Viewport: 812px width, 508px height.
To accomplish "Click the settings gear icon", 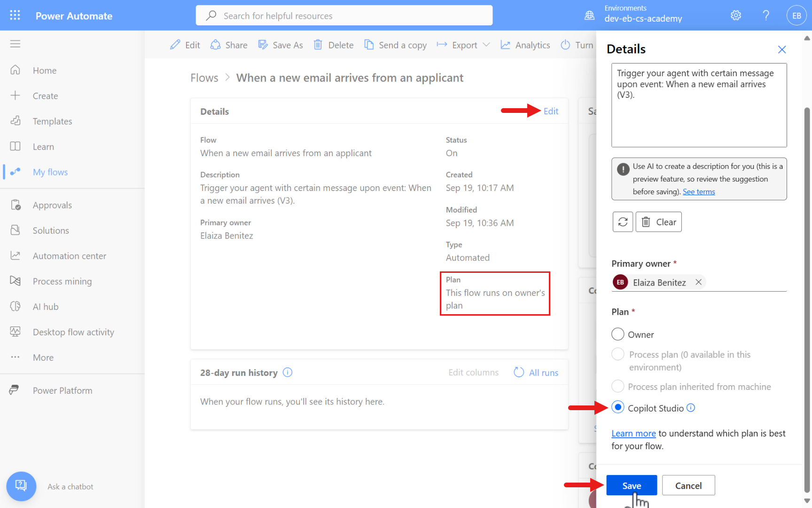I will tap(736, 16).
